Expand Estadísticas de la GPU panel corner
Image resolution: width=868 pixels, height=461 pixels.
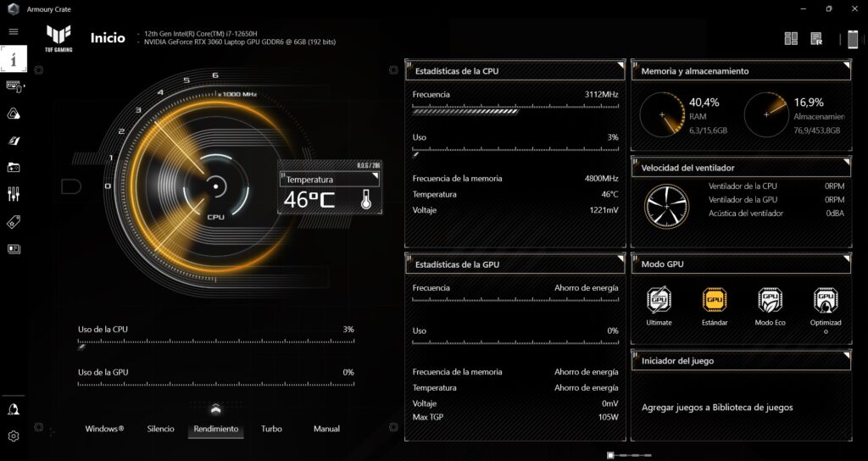tap(620, 258)
